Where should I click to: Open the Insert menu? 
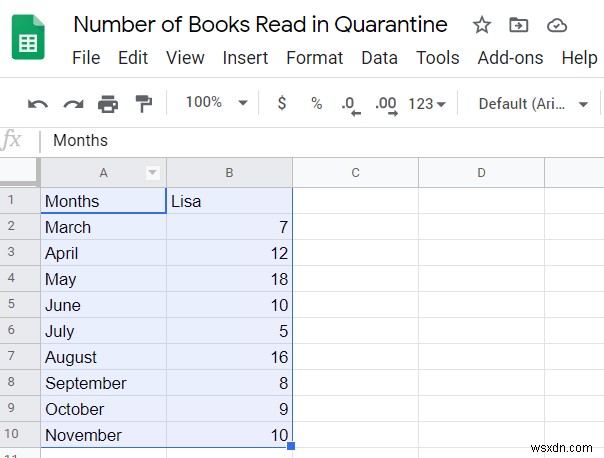click(x=245, y=58)
